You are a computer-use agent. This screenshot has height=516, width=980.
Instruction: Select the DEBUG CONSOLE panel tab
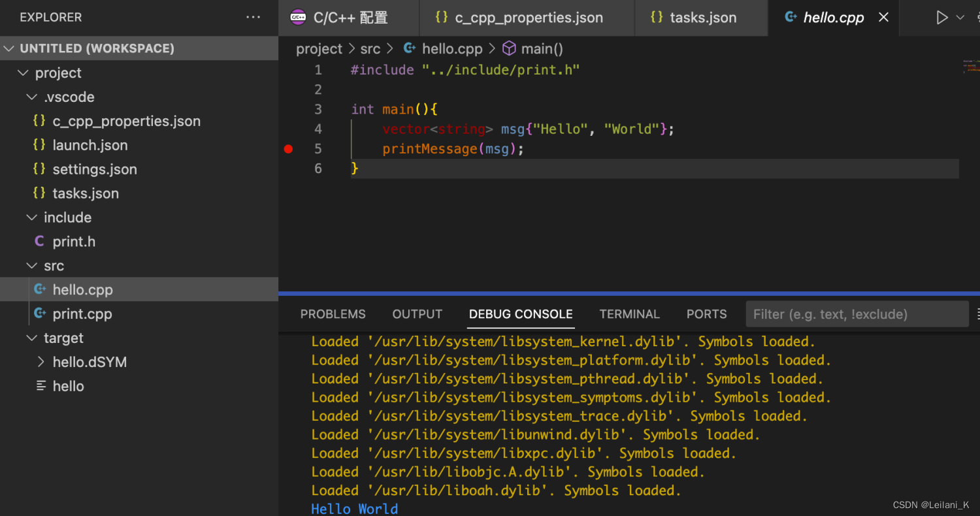pos(521,314)
